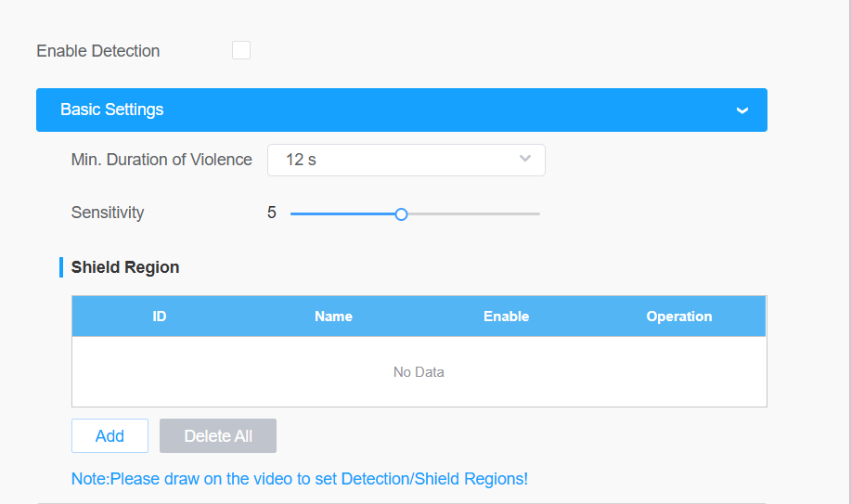Click the Enable Detection label text
The height and width of the screenshot is (504, 851).
pyautogui.click(x=98, y=51)
